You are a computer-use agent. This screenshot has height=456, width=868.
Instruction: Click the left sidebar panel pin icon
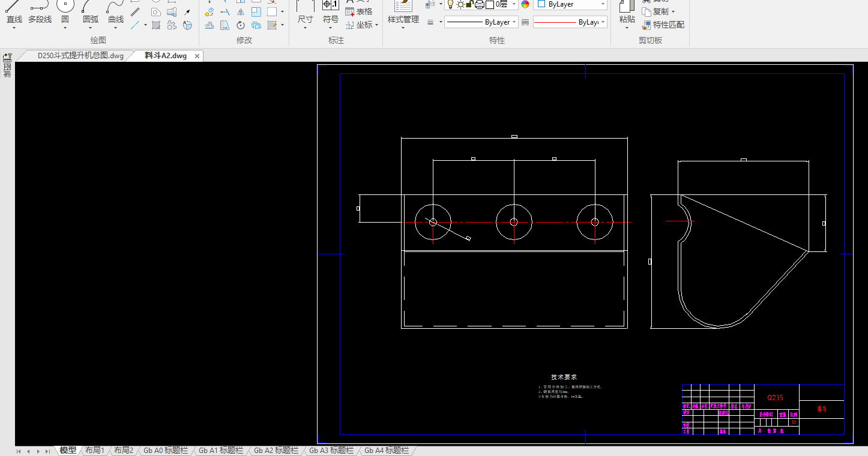coord(7,57)
